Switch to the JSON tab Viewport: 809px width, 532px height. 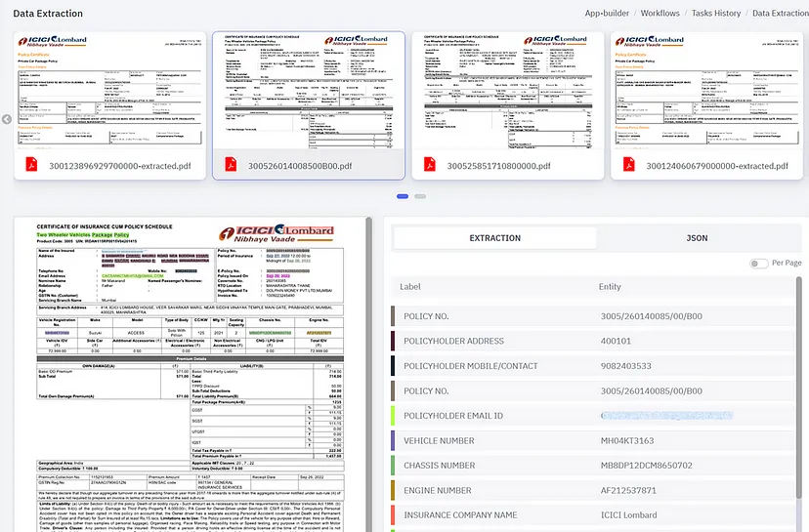[x=697, y=238]
